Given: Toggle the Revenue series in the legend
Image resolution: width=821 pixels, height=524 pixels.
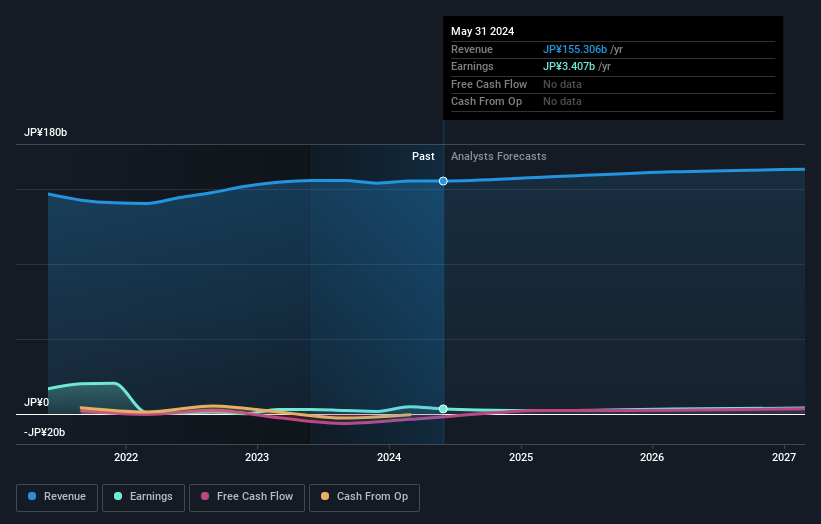Looking at the screenshot, I should pyautogui.click(x=57, y=497).
